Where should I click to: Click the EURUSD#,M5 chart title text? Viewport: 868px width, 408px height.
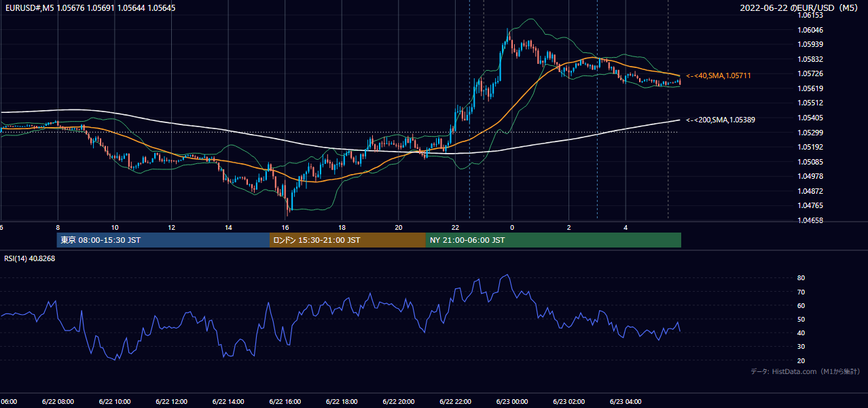[89, 8]
